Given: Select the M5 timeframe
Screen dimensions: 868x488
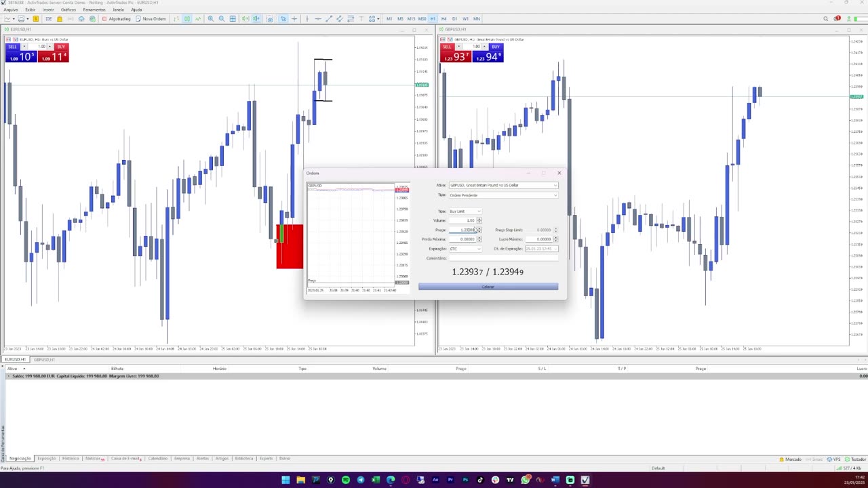Looking at the screenshot, I should (x=400, y=19).
